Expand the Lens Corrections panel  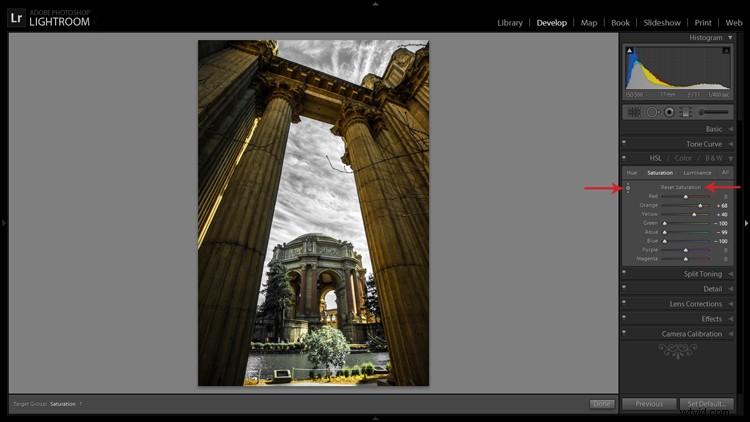click(730, 304)
